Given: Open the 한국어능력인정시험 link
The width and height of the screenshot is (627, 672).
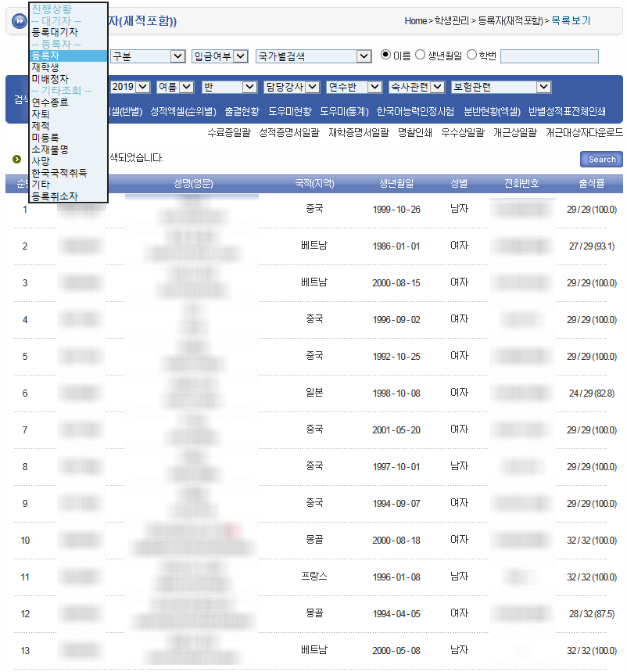Looking at the screenshot, I should pyautogui.click(x=415, y=111).
